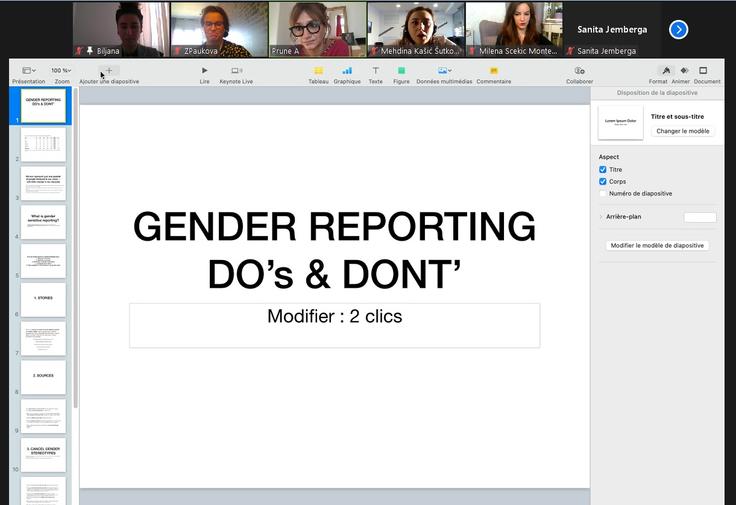Open the Zoom 100 % dropdown
The width and height of the screenshot is (736, 505).
coord(61,71)
